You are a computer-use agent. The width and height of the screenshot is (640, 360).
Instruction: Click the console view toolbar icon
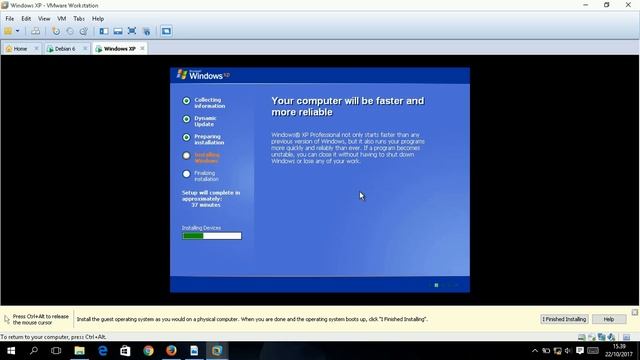point(166,31)
